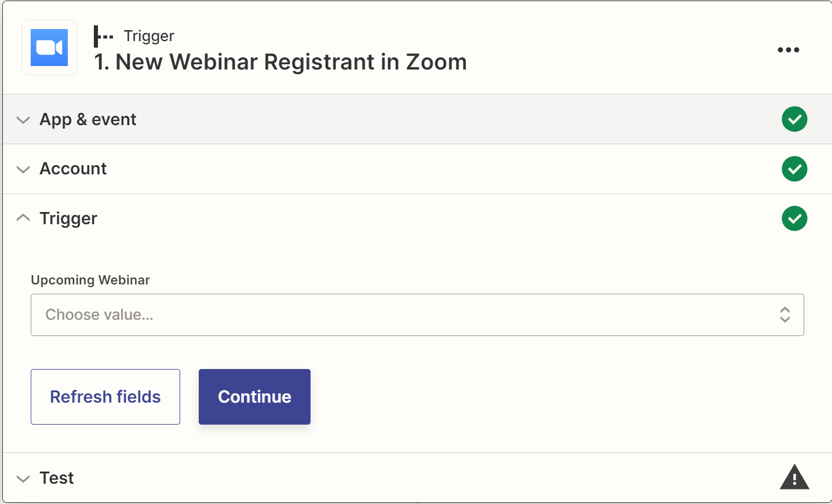The image size is (832, 504).
Task: Open the Test section header
Action: coord(417,478)
